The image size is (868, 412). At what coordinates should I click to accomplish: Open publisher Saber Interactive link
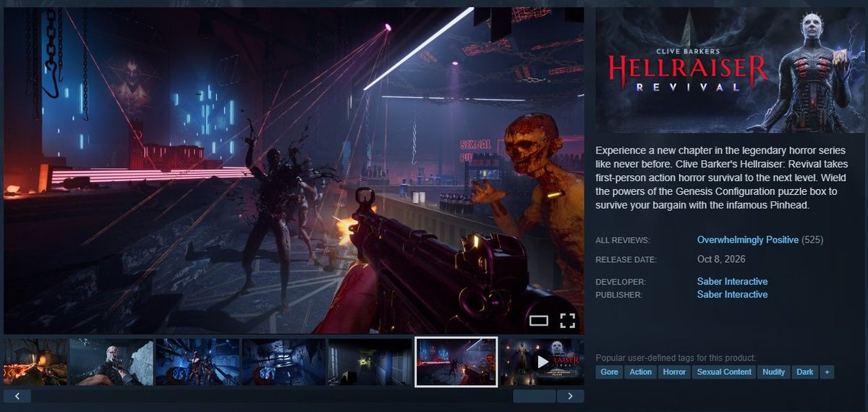click(x=732, y=295)
